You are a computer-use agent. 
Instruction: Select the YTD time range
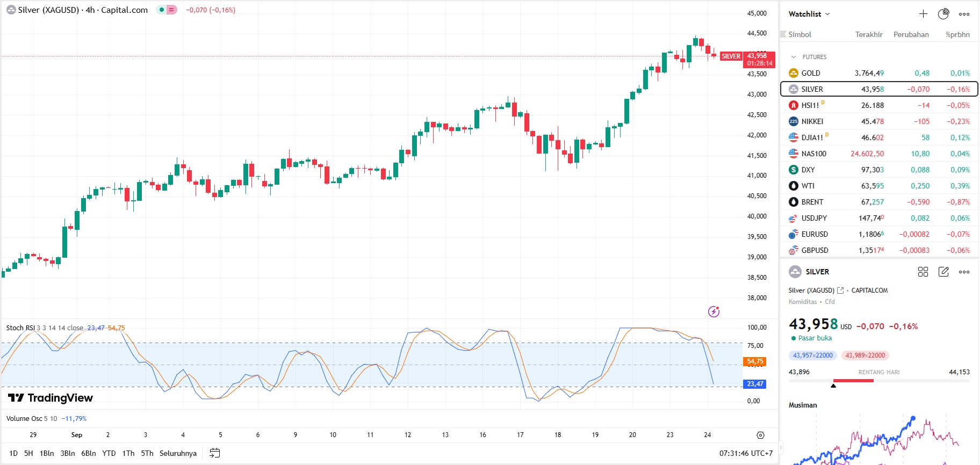point(109,453)
